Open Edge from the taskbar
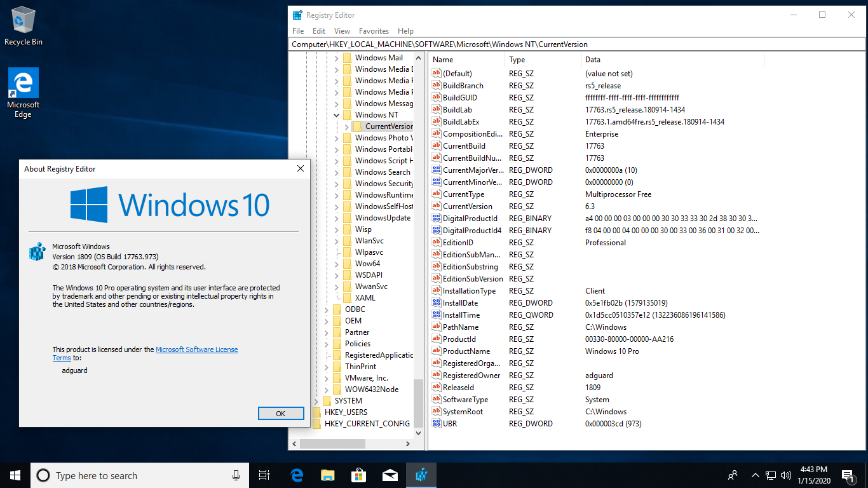 coord(297,475)
